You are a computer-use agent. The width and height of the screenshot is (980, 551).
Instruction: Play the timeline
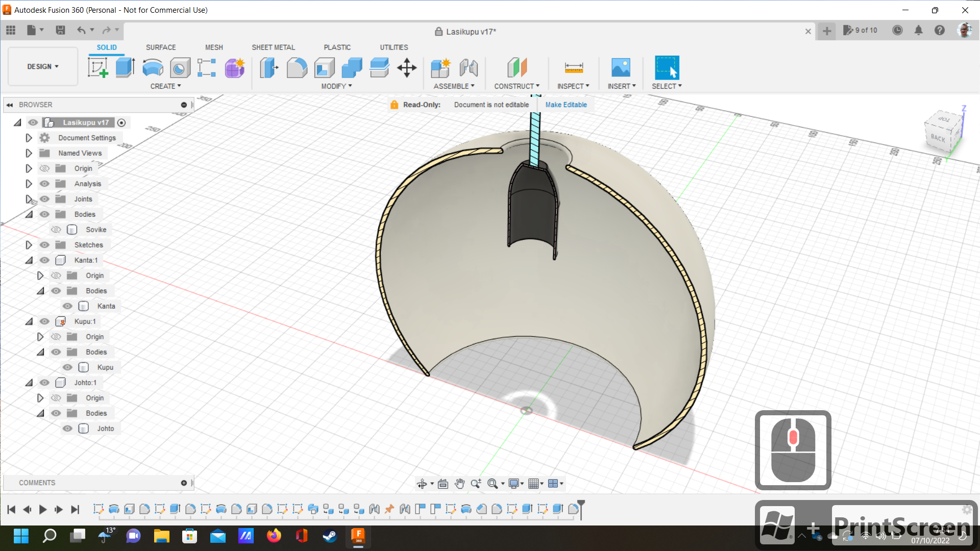[43, 509]
